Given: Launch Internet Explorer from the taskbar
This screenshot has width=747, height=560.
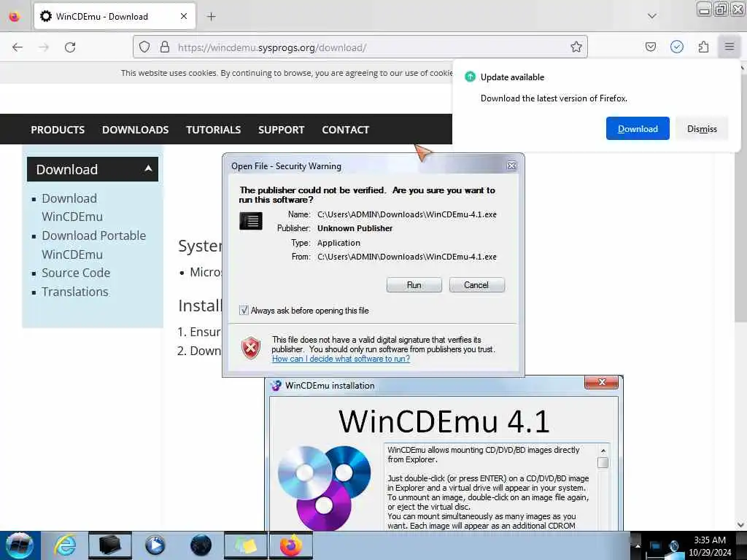Looking at the screenshot, I should click(x=65, y=545).
